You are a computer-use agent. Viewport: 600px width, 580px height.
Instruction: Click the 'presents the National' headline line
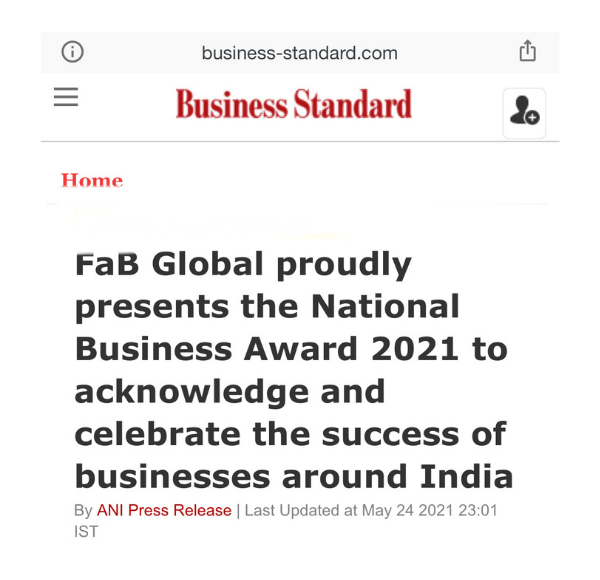click(x=267, y=308)
